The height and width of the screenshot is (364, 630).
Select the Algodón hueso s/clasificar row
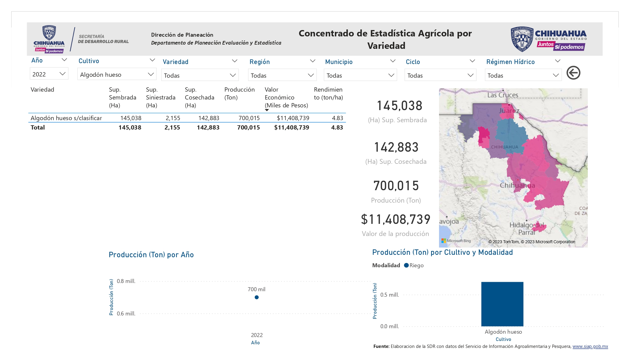click(187, 118)
